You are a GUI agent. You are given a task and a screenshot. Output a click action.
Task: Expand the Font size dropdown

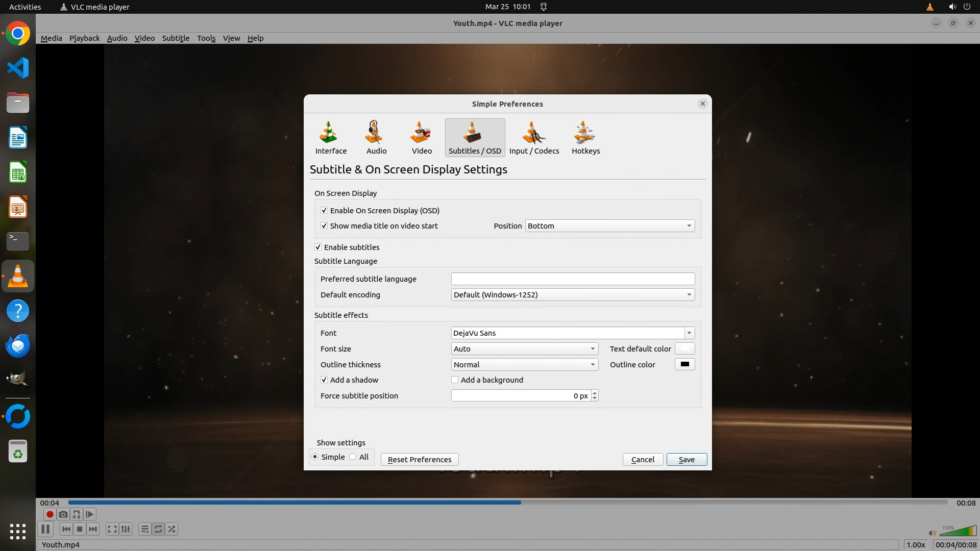click(x=524, y=348)
